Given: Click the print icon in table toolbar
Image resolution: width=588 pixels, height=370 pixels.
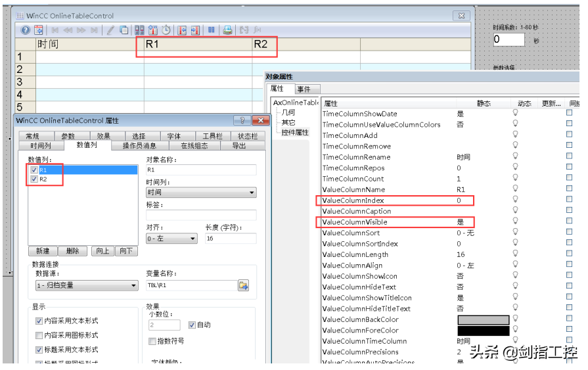Looking at the screenshot, I should (x=227, y=30).
